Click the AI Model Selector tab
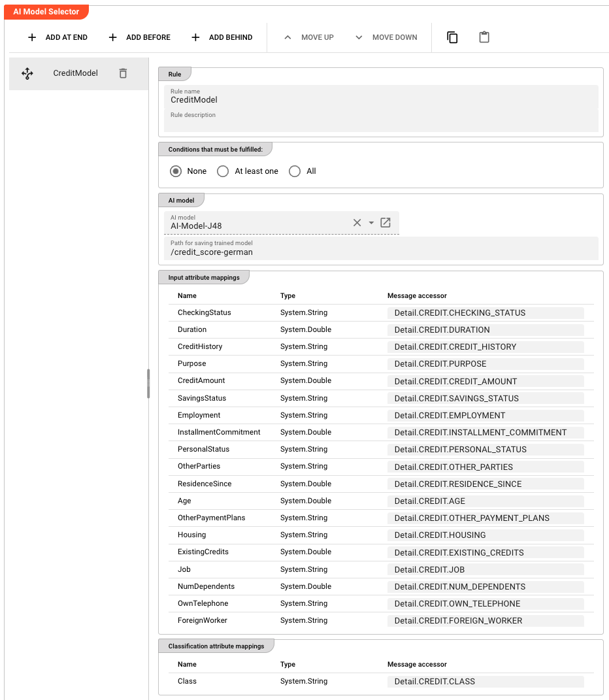 click(46, 11)
